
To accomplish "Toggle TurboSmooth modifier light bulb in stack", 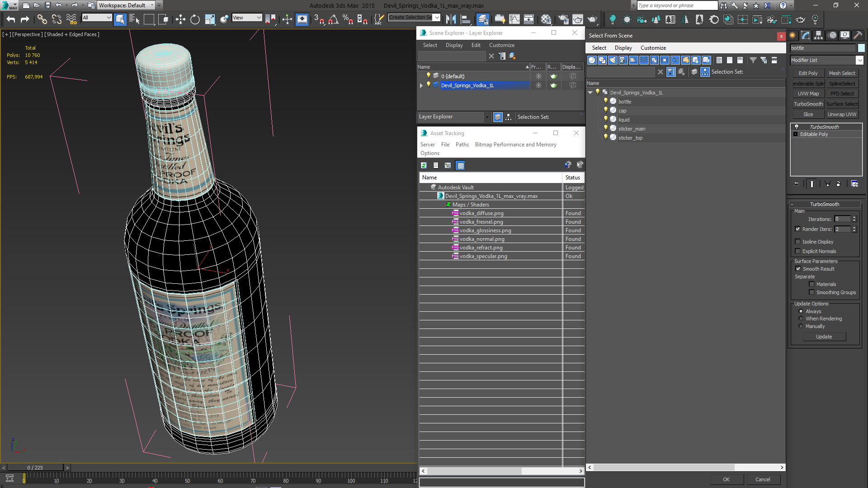I will [797, 127].
